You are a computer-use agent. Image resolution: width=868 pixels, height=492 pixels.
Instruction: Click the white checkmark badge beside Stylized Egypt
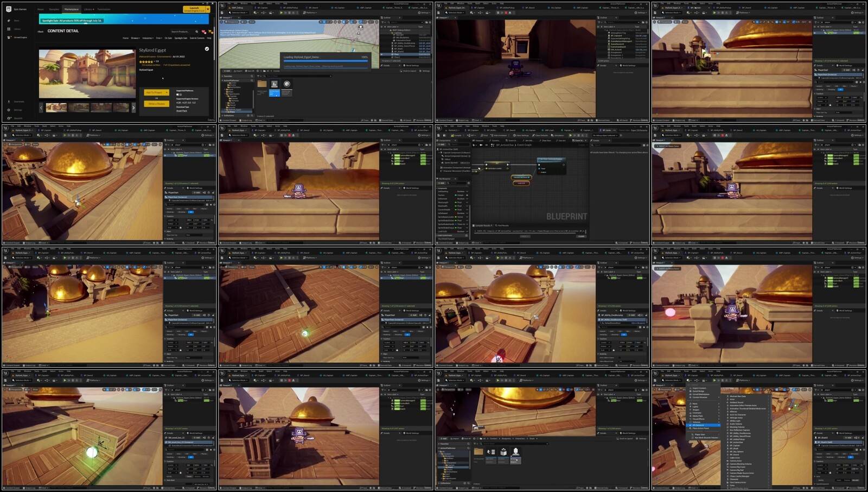207,49
